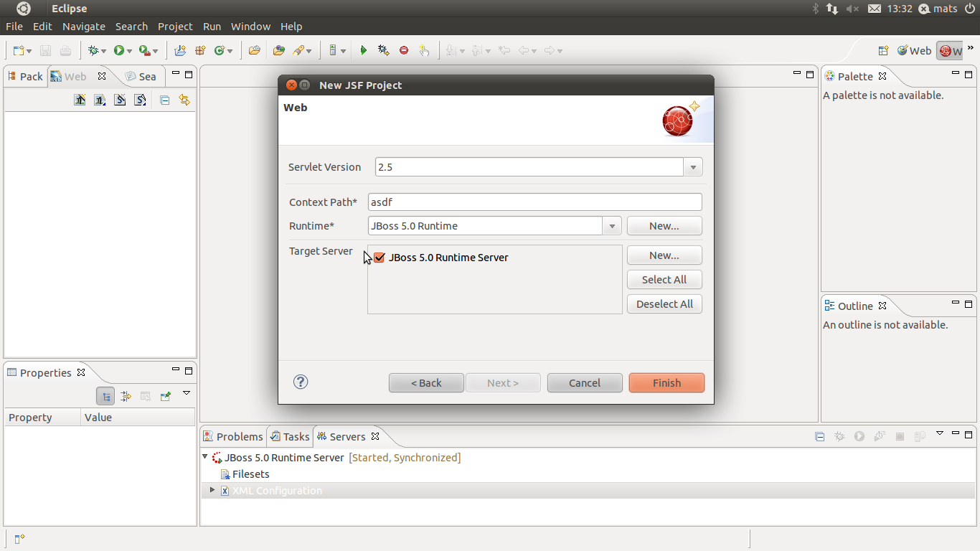Click Show Categories icon in Properties view
Screen dimensions: 980x551
point(105,396)
